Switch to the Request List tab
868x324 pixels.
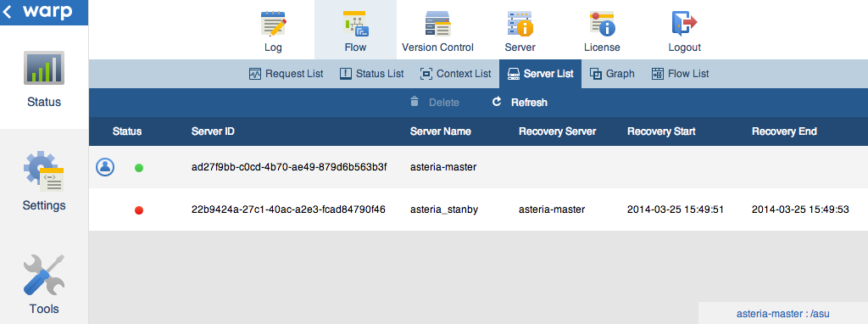287,74
